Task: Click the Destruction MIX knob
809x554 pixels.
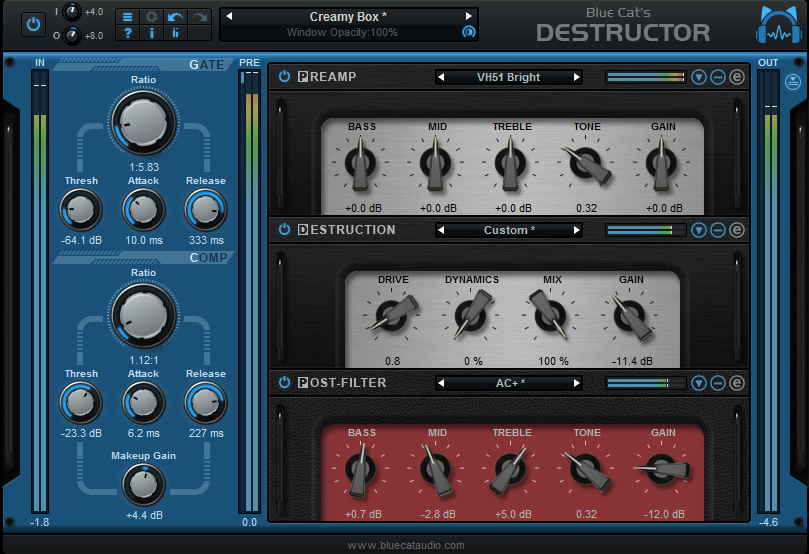Action: 551,316
